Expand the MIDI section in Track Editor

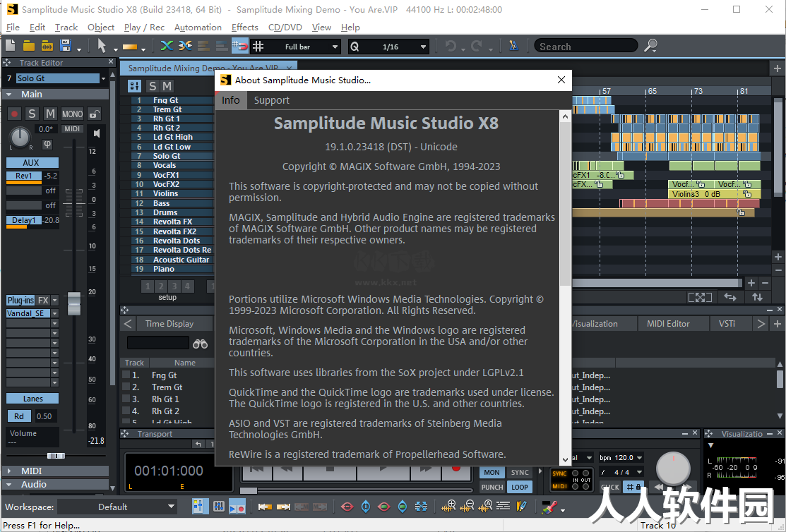pos(9,471)
